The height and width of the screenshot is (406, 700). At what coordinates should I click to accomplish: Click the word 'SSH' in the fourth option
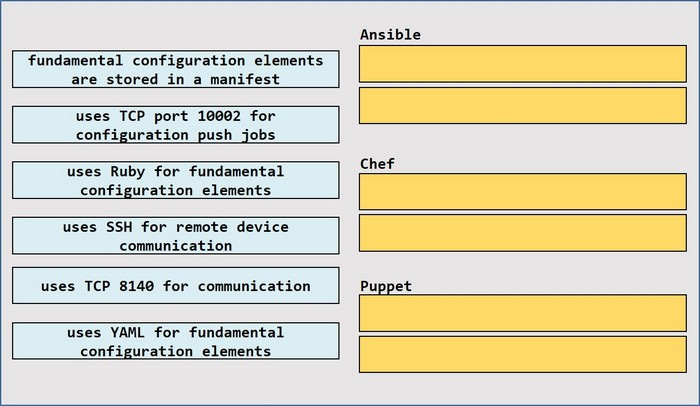[119, 227]
